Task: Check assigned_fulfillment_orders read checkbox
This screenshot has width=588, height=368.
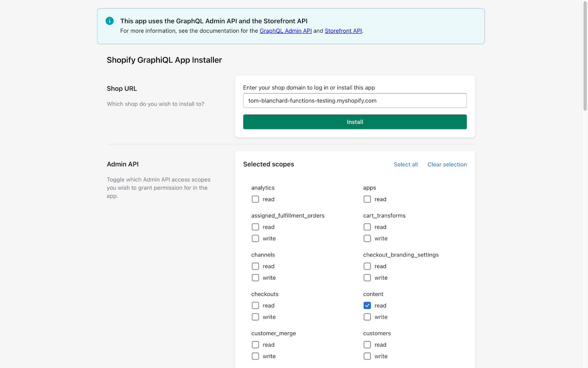Action: [x=255, y=227]
